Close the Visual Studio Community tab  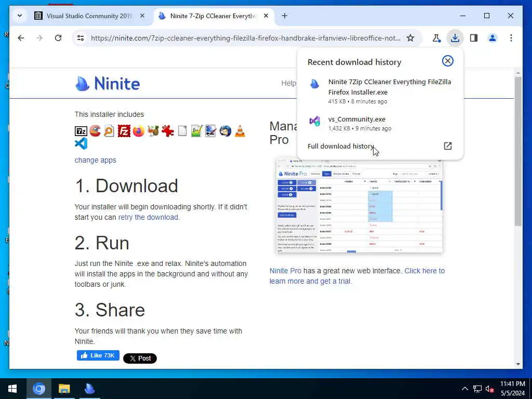point(142,16)
